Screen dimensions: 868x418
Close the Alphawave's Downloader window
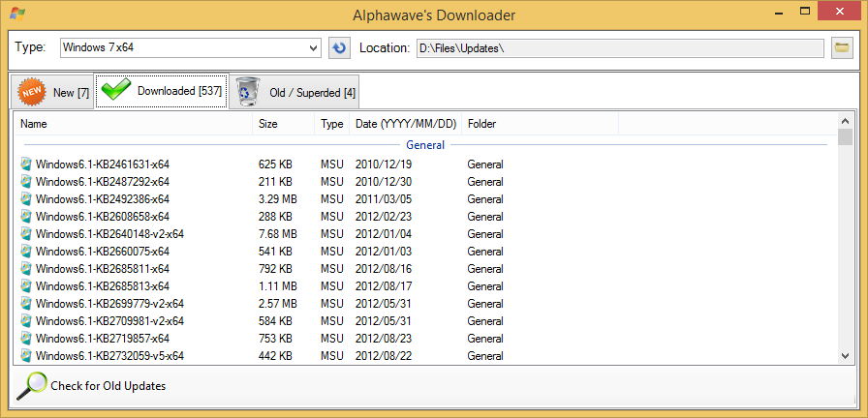pyautogui.click(x=840, y=11)
